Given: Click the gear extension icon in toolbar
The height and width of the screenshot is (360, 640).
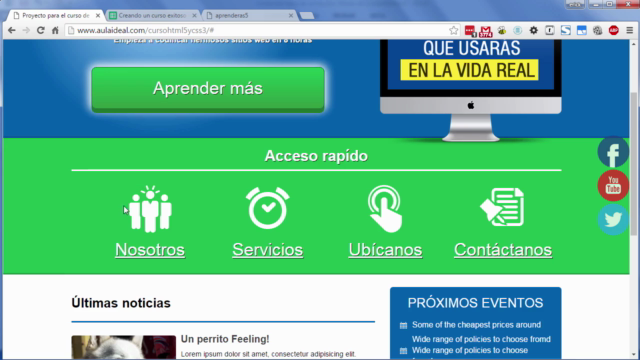Looking at the screenshot, I should point(533,30).
